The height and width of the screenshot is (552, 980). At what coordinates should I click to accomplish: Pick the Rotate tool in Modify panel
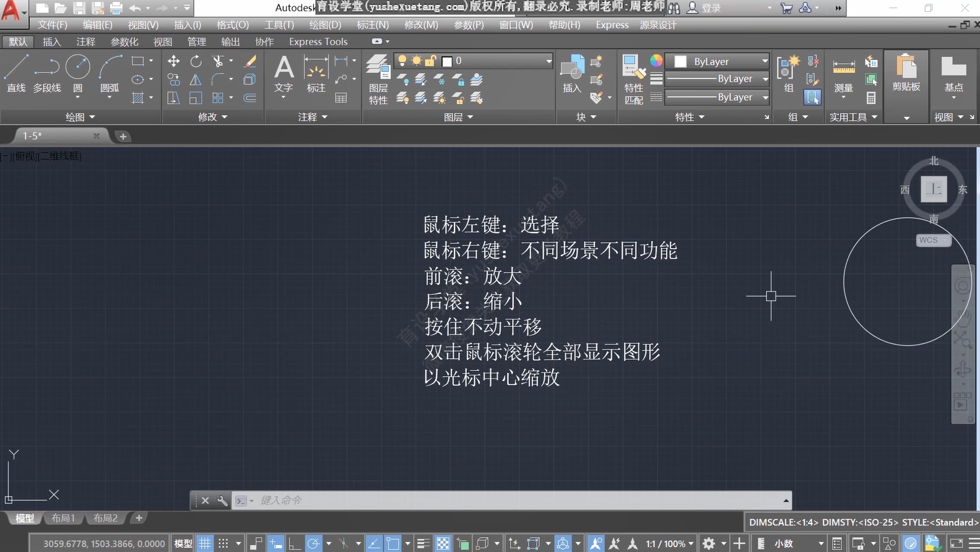pos(196,61)
